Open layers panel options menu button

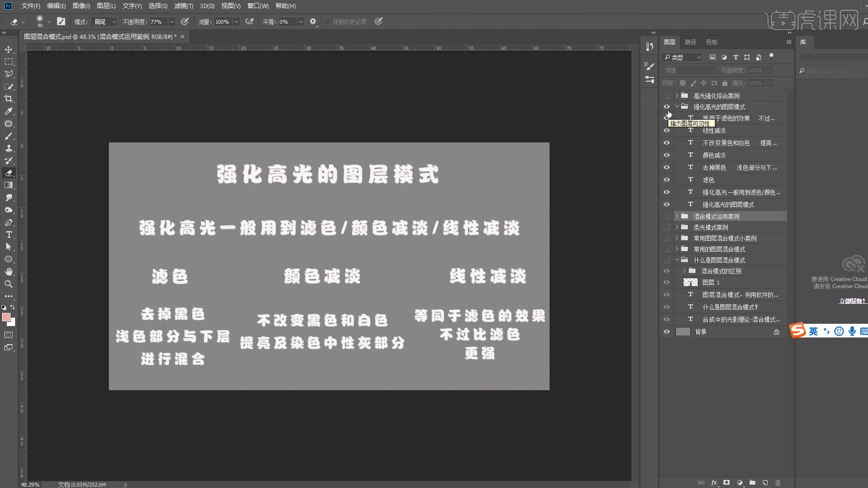click(789, 42)
